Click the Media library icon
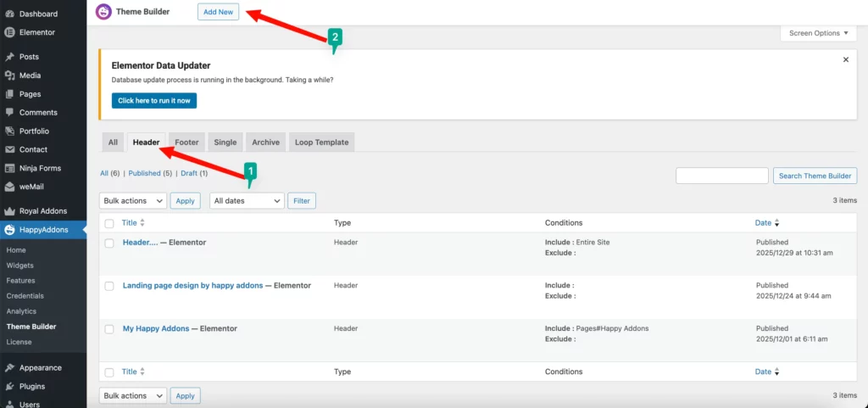The image size is (868, 408). (9, 75)
